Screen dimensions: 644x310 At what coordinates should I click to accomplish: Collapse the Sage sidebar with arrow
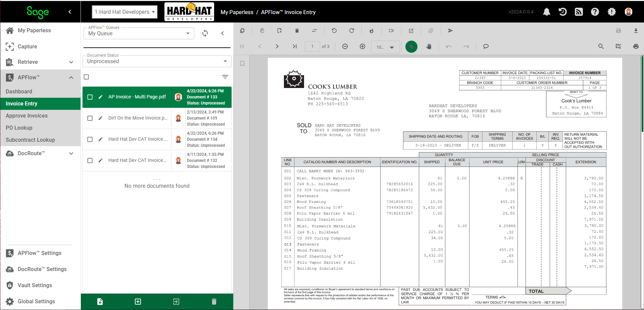70,12
